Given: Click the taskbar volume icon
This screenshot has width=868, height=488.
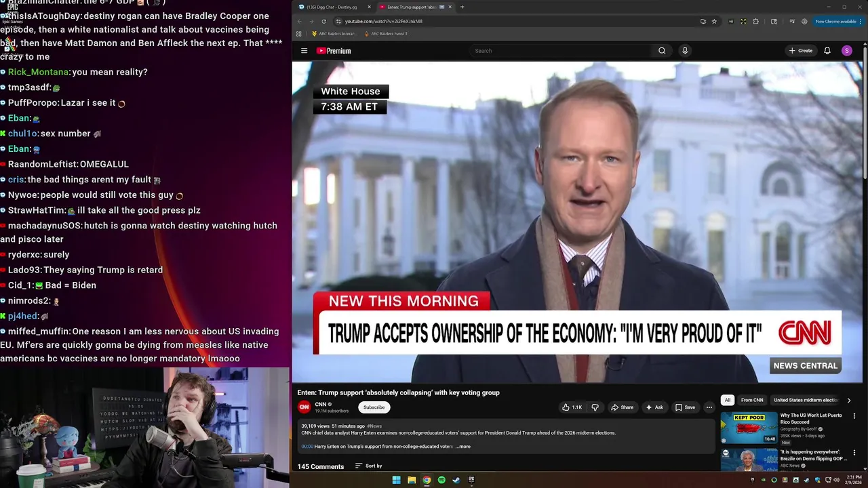Looking at the screenshot, I should coord(836,480).
